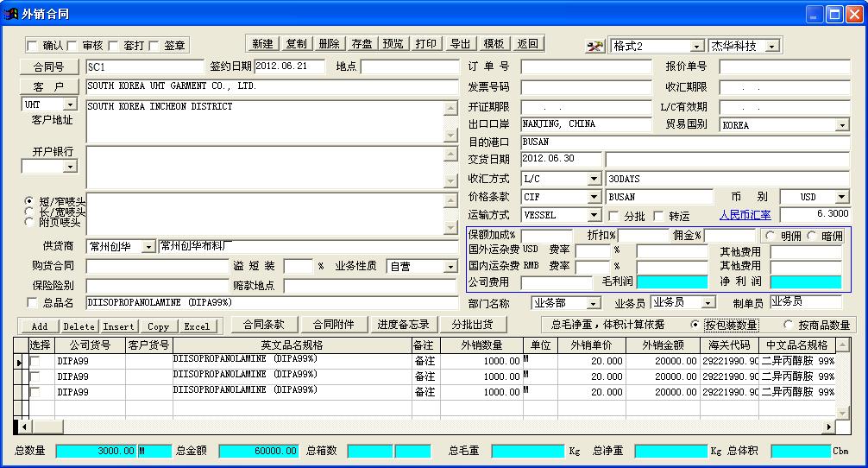Open the KOREA 贸易国别 dropdown
Screen dimensions: 868x468
pyautogui.click(x=842, y=125)
